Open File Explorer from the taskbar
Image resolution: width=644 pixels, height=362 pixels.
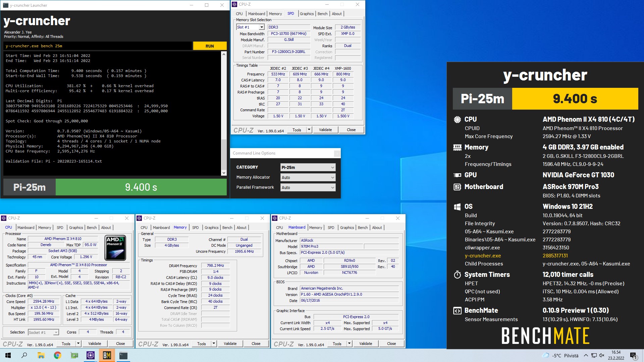pyautogui.click(x=41, y=355)
